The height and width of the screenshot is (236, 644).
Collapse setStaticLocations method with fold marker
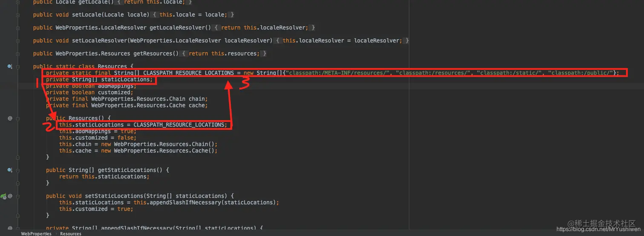pos(18,196)
